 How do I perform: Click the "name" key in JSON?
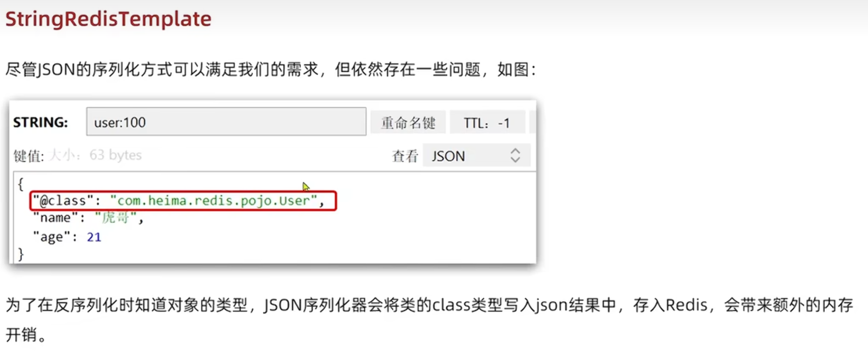pos(55,218)
